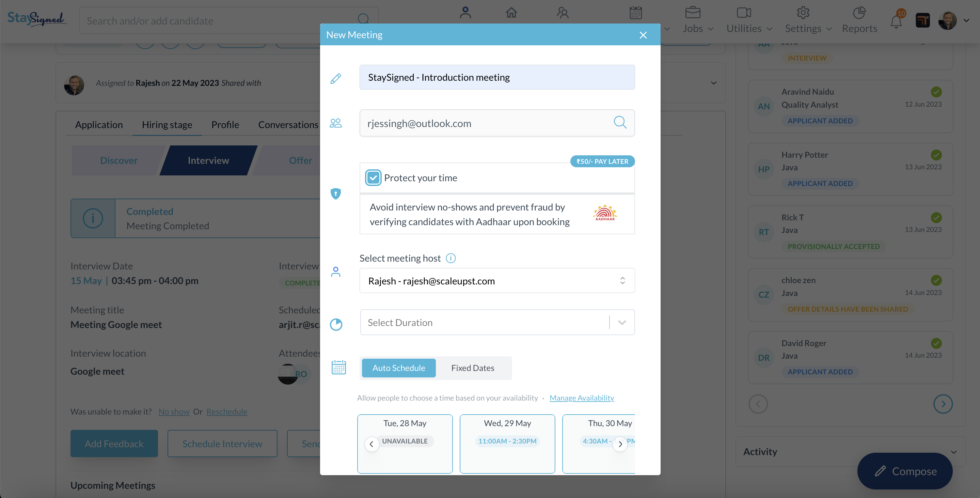This screenshot has width=980, height=498.
Task: Open the notifications bell icon
Action: pyautogui.click(x=896, y=22)
